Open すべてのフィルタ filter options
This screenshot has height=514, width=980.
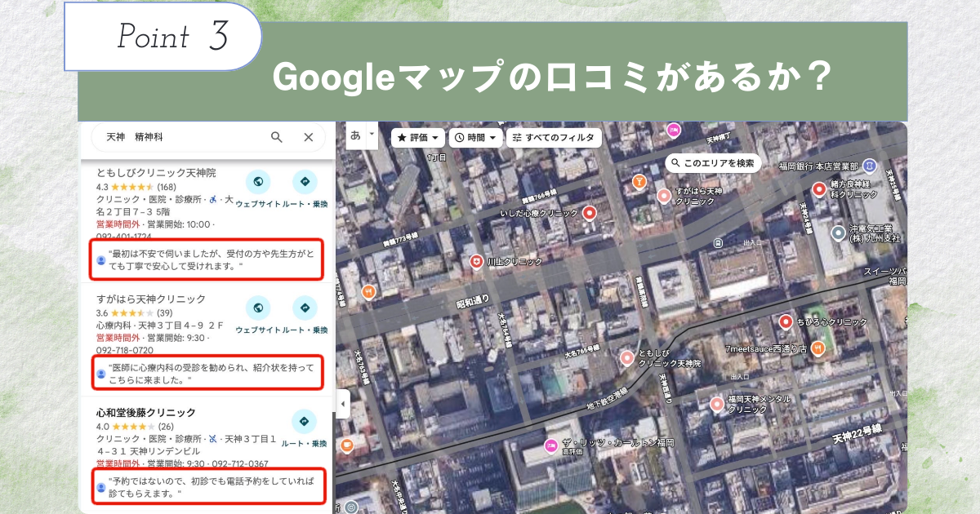554,138
